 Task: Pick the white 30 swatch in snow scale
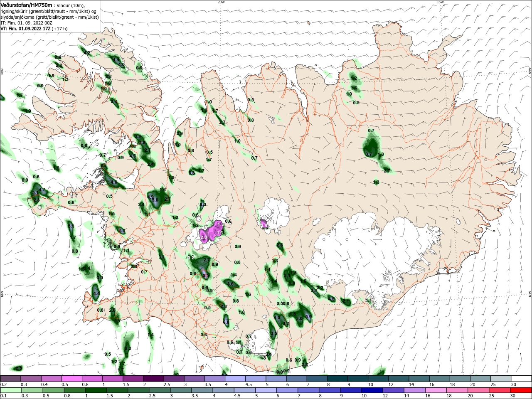(x=521, y=379)
